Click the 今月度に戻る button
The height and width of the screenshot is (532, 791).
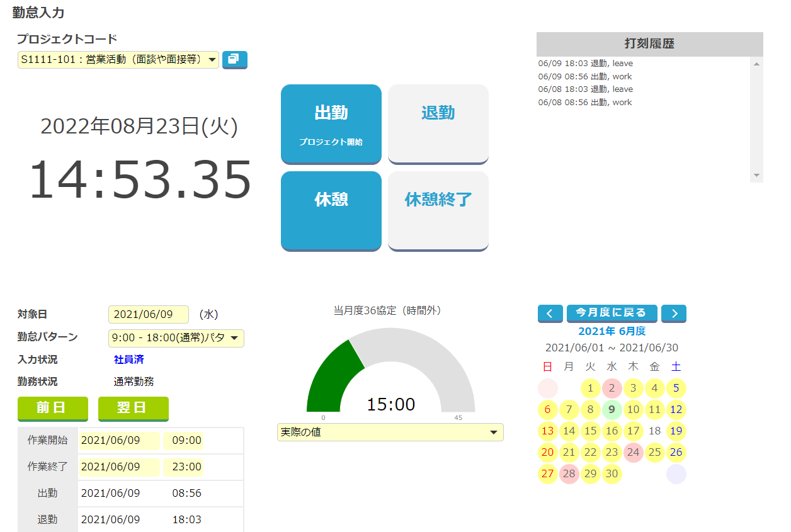pos(612,313)
